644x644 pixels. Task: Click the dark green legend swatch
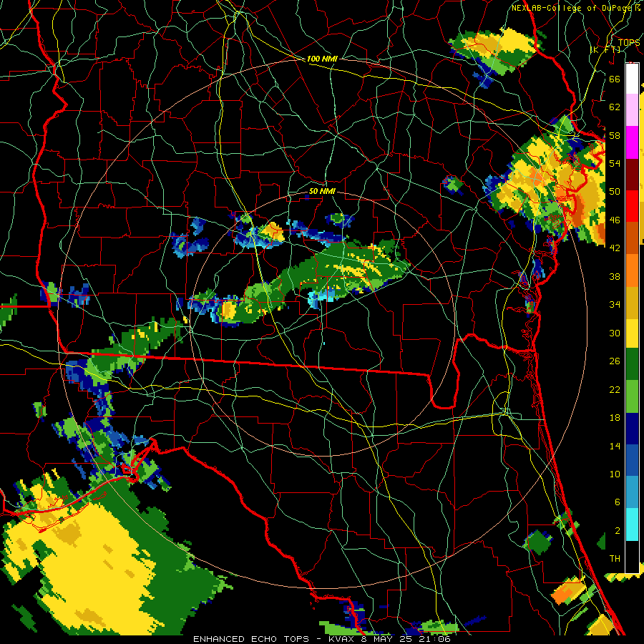[632, 364]
